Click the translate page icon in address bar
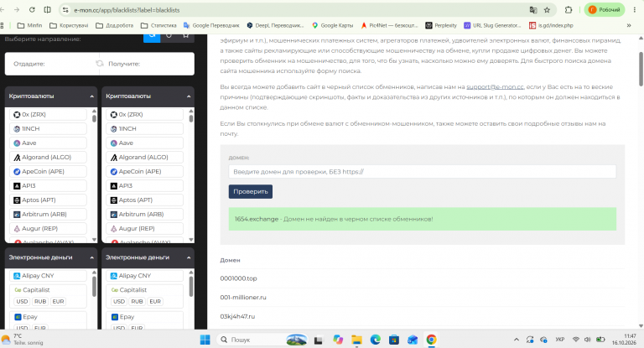The image size is (644, 348). tap(533, 10)
